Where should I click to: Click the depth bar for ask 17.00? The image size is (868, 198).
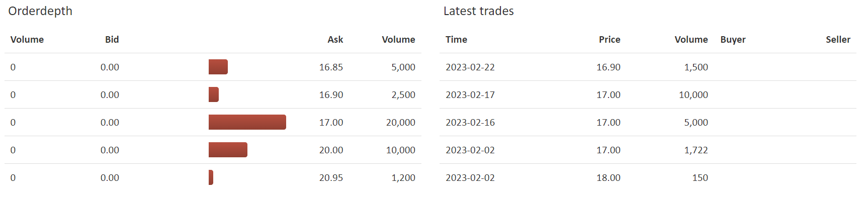[x=247, y=122]
